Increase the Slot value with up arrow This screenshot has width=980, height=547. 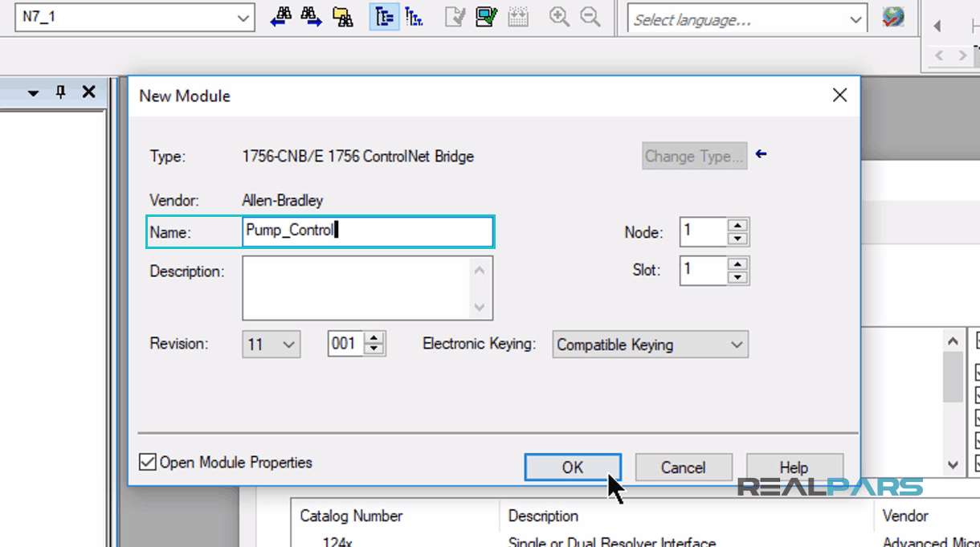(737, 263)
